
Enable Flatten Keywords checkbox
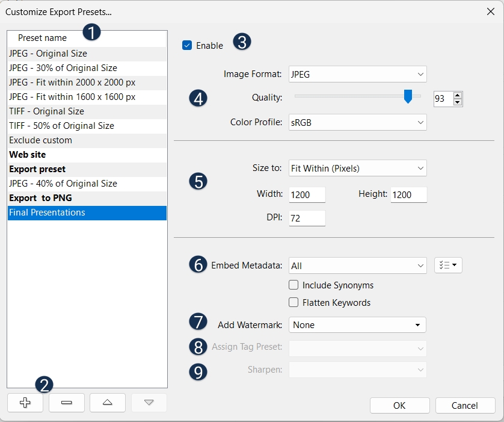pos(293,302)
